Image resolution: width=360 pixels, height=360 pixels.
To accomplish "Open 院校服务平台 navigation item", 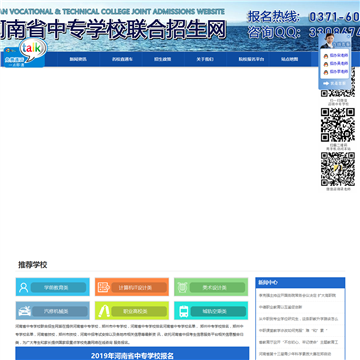I will [x=251, y=59].
